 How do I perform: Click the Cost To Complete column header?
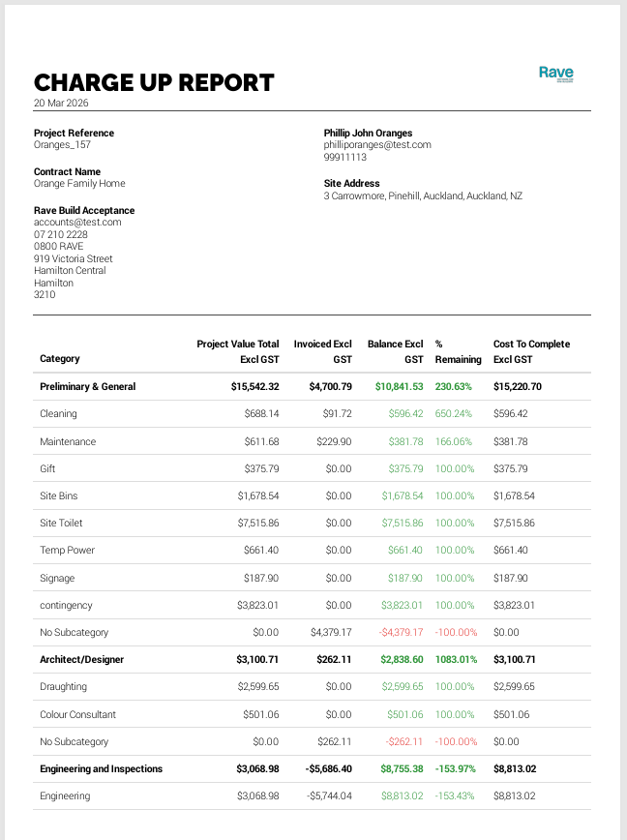[x=531, y=351]
